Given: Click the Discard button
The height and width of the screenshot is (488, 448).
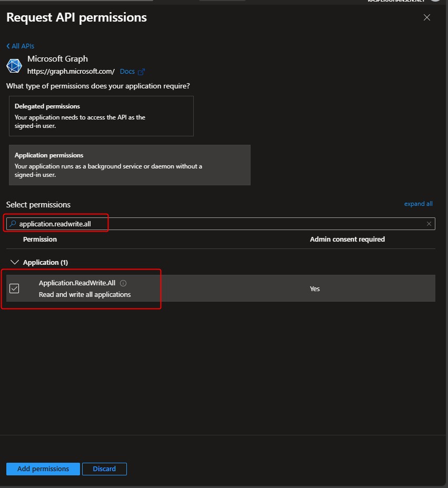Looking at the screenshot, I should click(104, 469).
